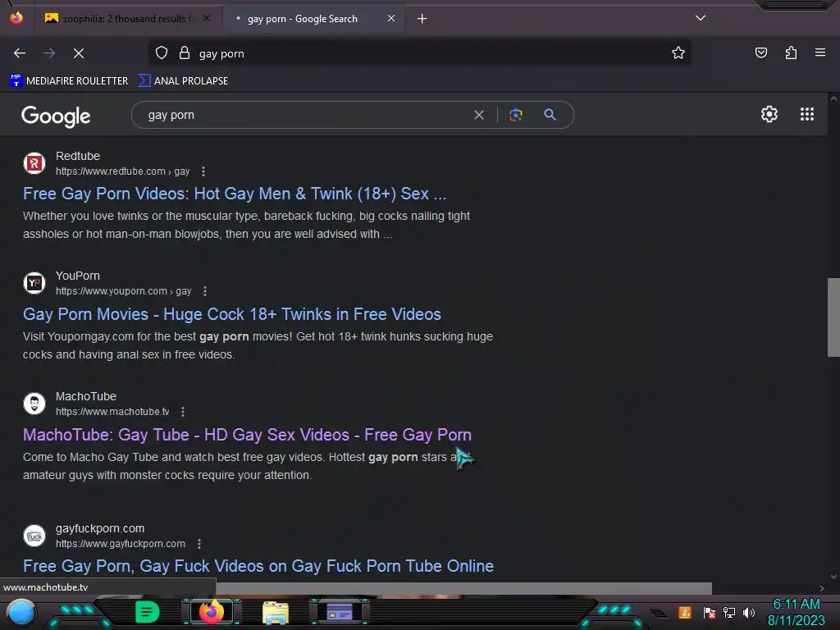Close the first background tab
Screen dimensions: 840x630
(207, 19)
